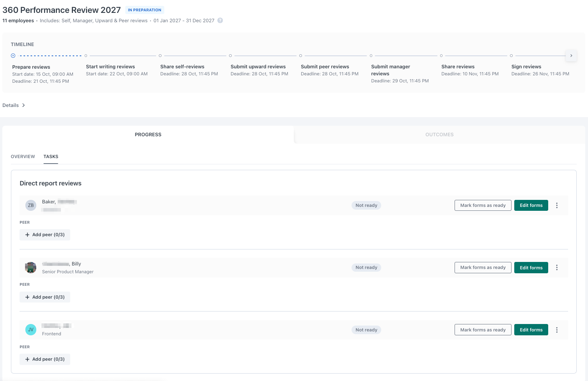Image resolution: width=588 pixels, height=381 pixels.
Task: Mark Baker's forms as ready
Action: click(483, 205)
